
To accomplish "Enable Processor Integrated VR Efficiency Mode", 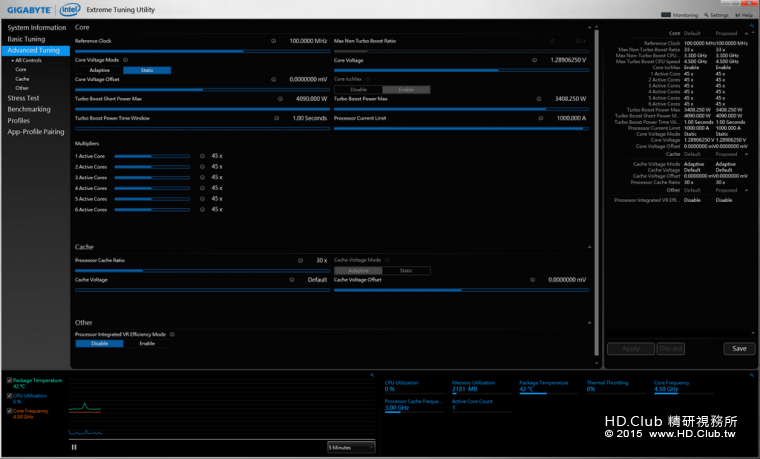I will coord(147,343).
